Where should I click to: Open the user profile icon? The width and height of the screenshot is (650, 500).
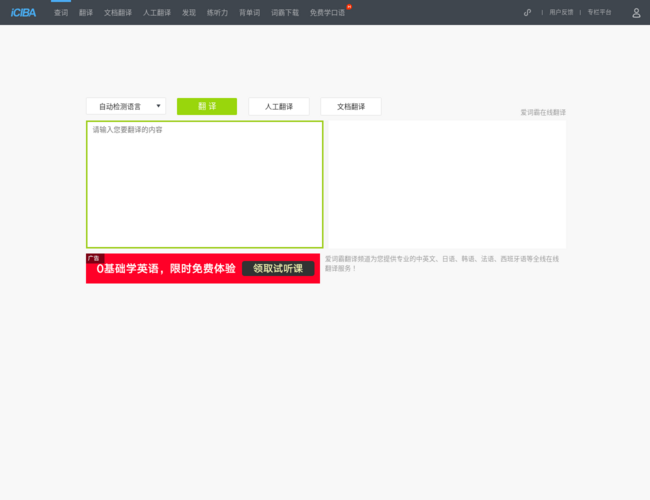coord(636,13)
